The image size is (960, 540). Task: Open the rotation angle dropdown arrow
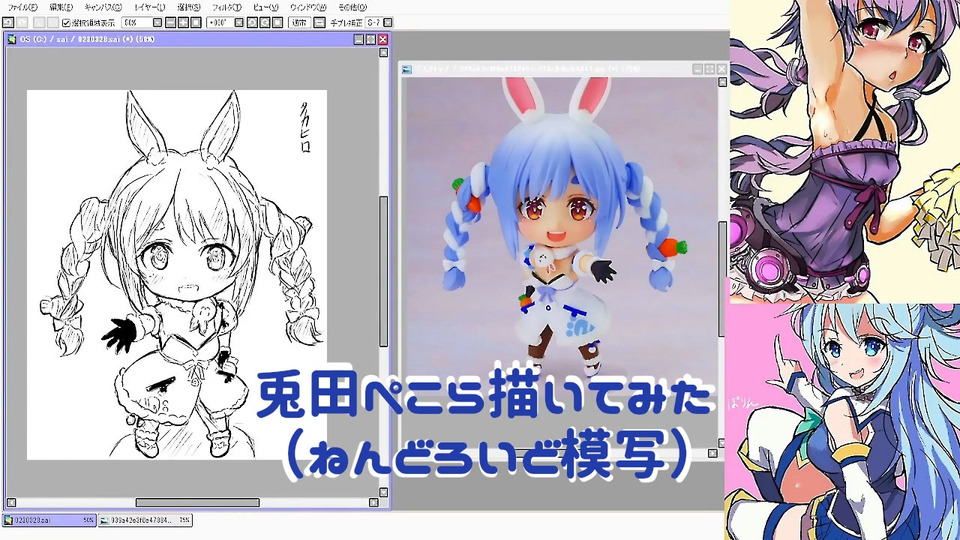239,23
